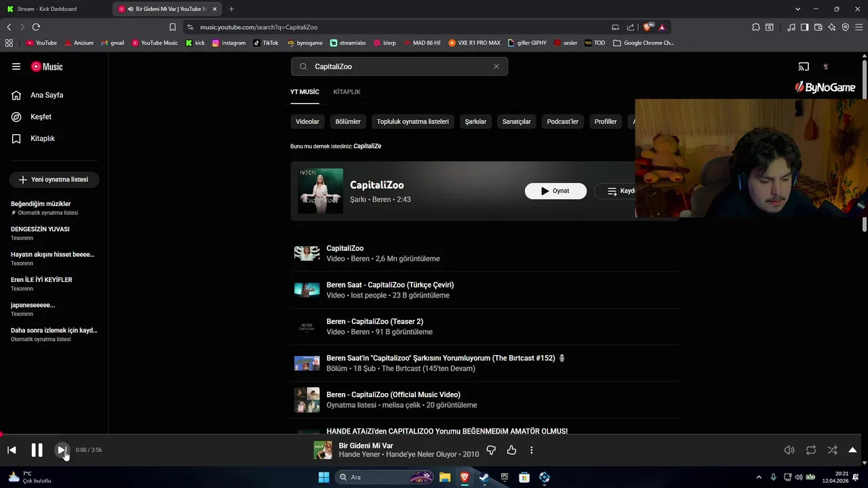868x488 pixels.
Task: Like Bir Gideni Mi Var
Action: pyautogui.click(x=511, y=450)
